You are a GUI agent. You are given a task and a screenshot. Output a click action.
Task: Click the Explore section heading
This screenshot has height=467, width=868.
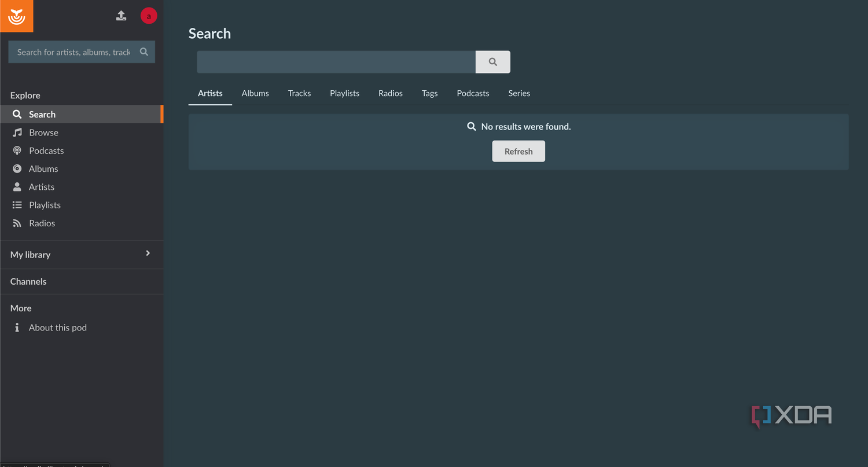(25, 95)
